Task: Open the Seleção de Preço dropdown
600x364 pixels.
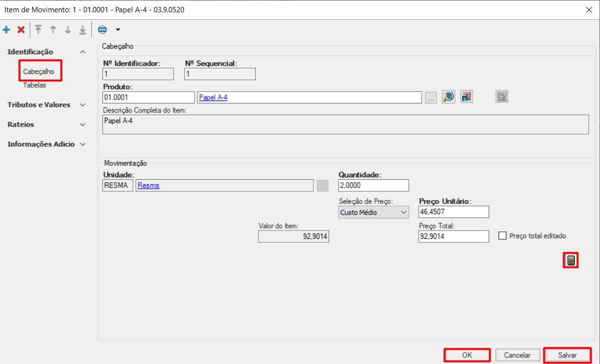Action: (374, 212)
